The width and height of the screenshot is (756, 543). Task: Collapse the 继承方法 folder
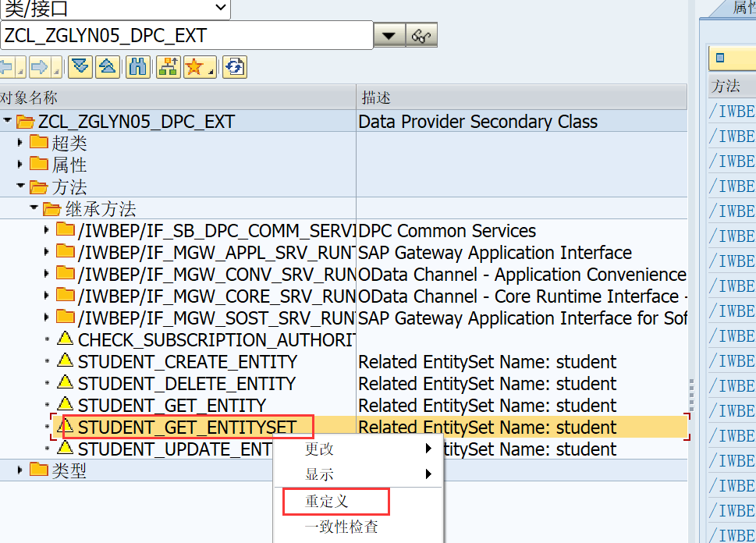click(x=34, y=208)
